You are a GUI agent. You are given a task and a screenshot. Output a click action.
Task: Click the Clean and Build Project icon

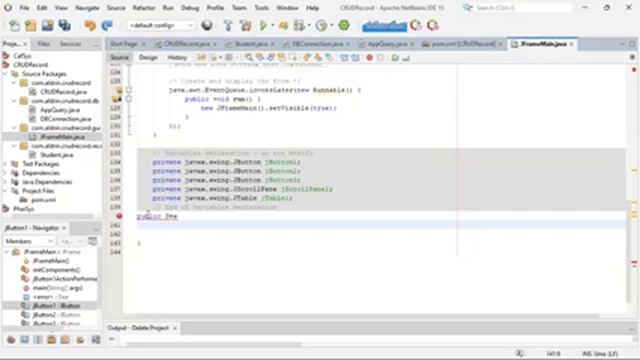pos(245,26)
